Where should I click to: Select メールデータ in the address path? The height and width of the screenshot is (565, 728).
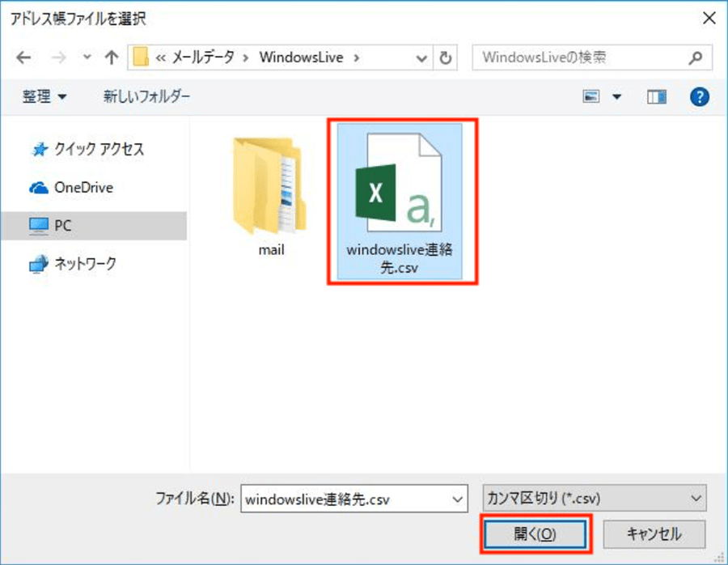coord(203,57)
